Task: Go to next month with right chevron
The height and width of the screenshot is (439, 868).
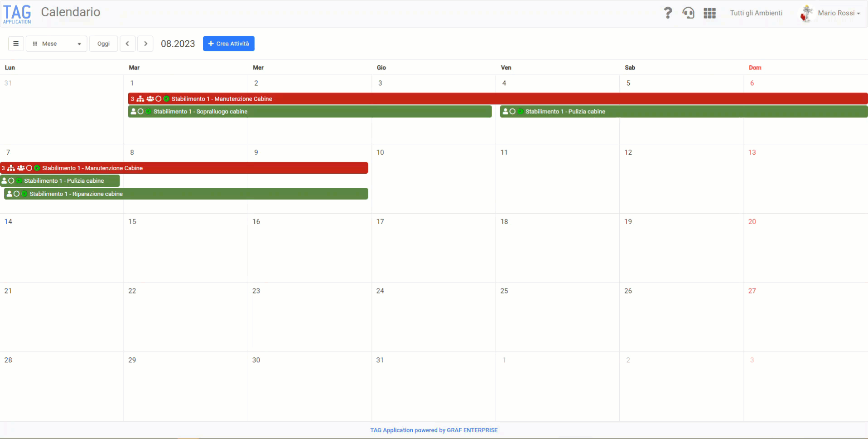Action: (145, 44)
